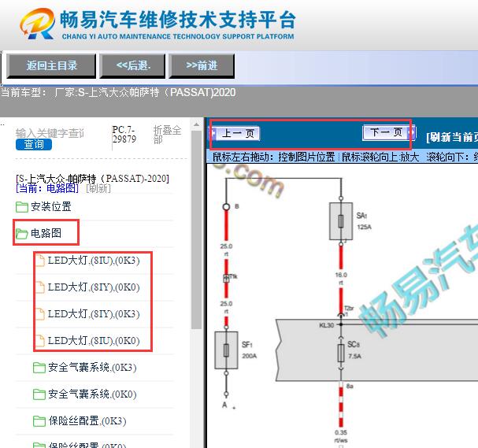The width and height of the screenshot is (478, 448).
Task: Collapse the 电路图 open folder icon
Action: [x=21, y=233]
